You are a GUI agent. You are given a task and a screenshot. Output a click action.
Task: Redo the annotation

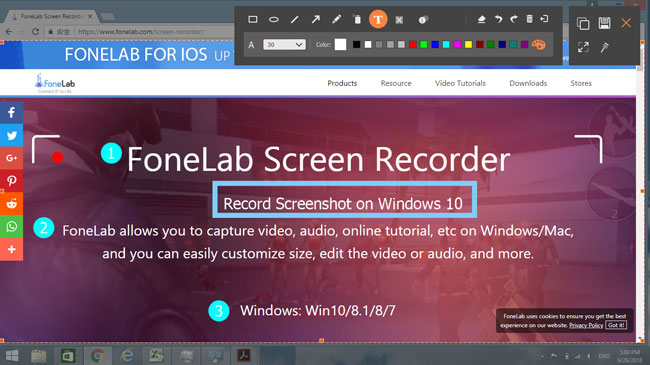click(514, 19)
